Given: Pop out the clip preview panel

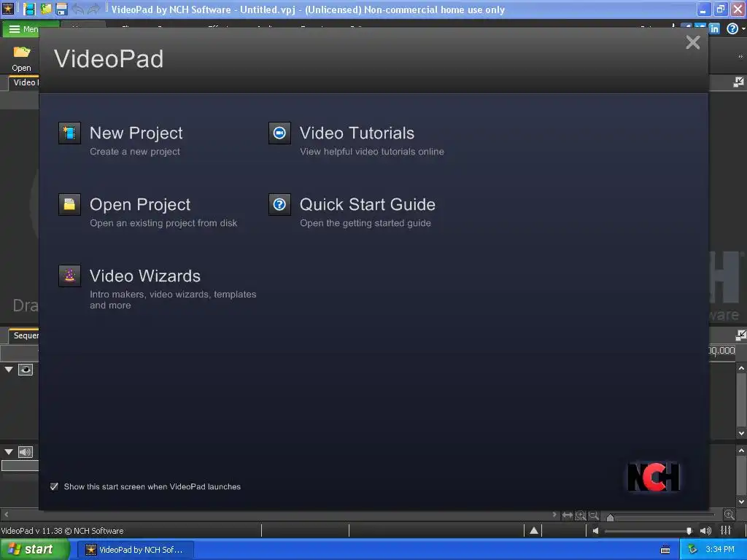Looking at the screenshot, I should (738, 82).
